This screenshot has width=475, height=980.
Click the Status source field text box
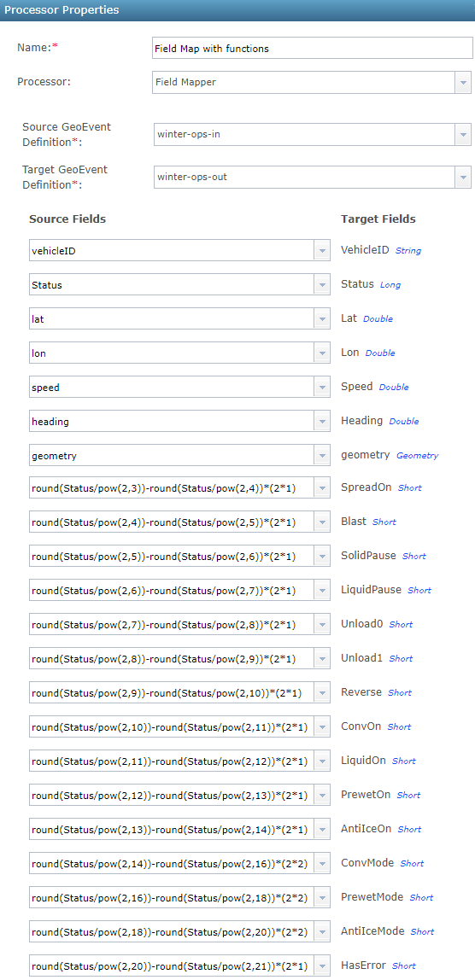172,285
